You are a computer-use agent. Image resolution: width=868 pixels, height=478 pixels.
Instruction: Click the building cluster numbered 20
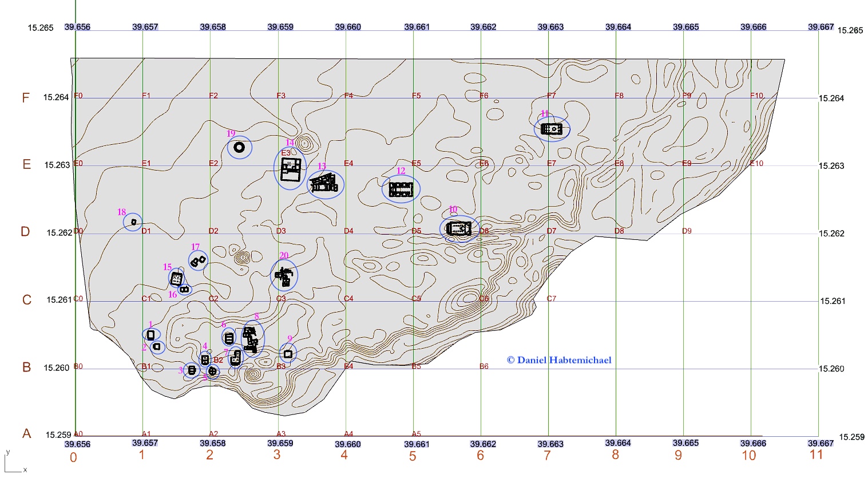tap(284, 276)
